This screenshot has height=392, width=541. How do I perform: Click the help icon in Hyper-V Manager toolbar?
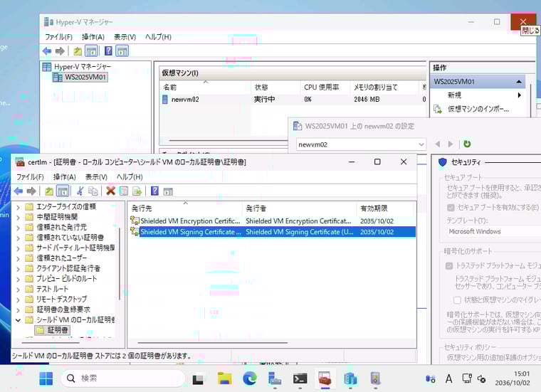click(x=108, y=51)
